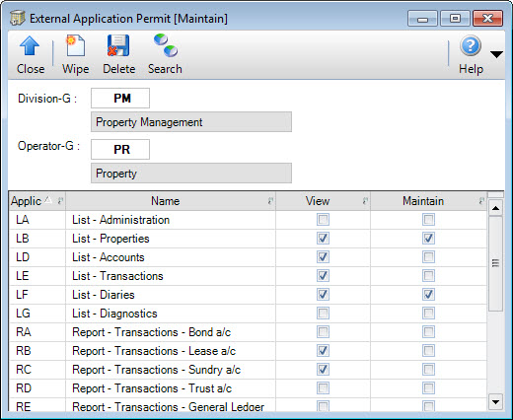Enable View checkbox for List - Administration
The height and width of the screenshot is (420, 513).
[x=323, y=220]
